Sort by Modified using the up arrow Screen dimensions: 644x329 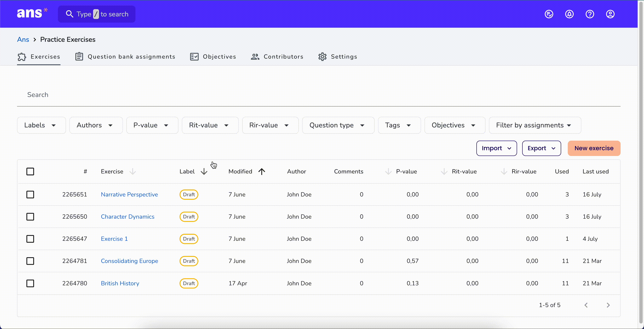point(262,171)
